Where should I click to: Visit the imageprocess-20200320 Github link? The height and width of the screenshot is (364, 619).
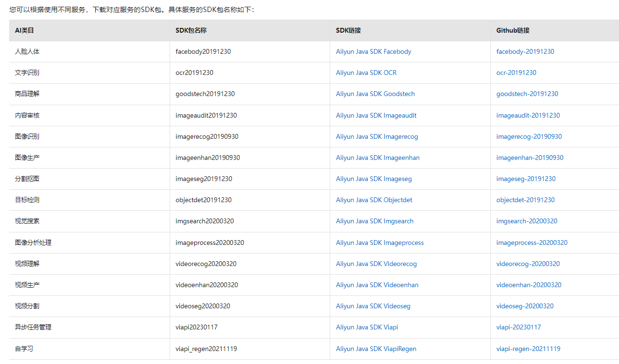[x=532, y=243]
